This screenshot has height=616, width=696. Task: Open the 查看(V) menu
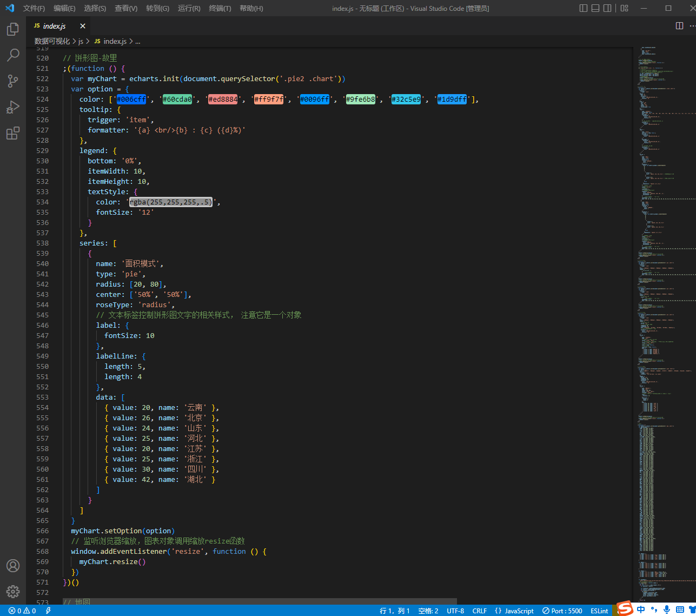point(126,8)
